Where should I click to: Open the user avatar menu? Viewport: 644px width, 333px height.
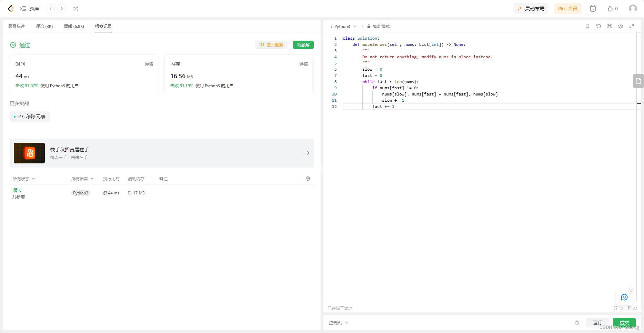[x=633, y=9]
